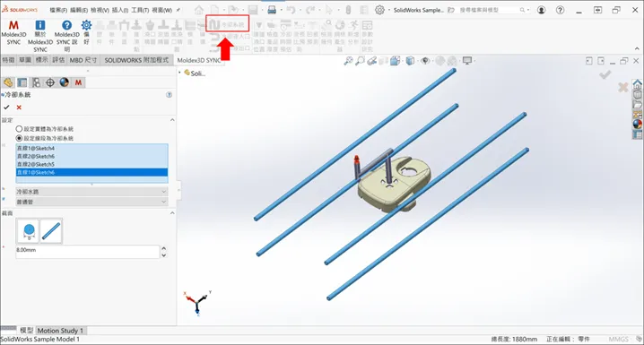Open the View (V) menu
This screenshot has height=345, width=644.
click(100, 10)
